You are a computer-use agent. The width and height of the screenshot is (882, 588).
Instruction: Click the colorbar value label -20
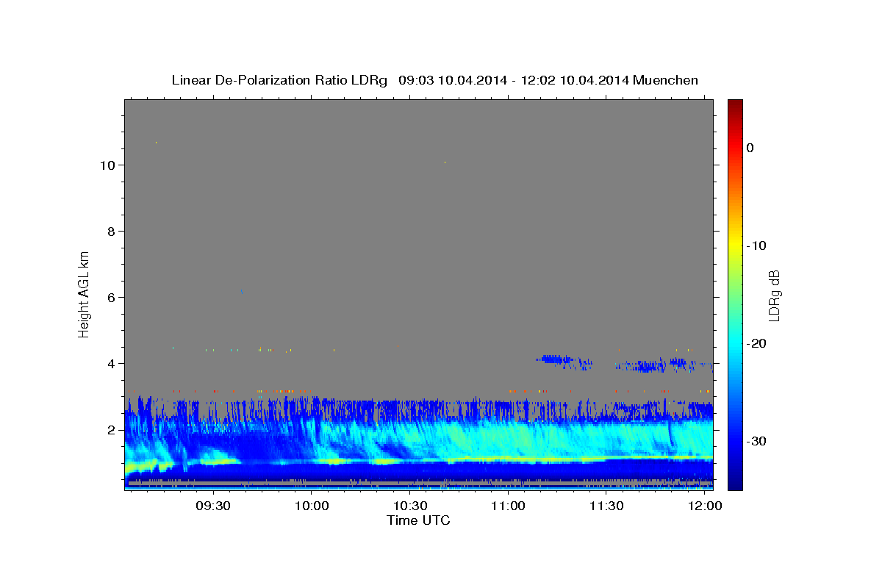756,343
